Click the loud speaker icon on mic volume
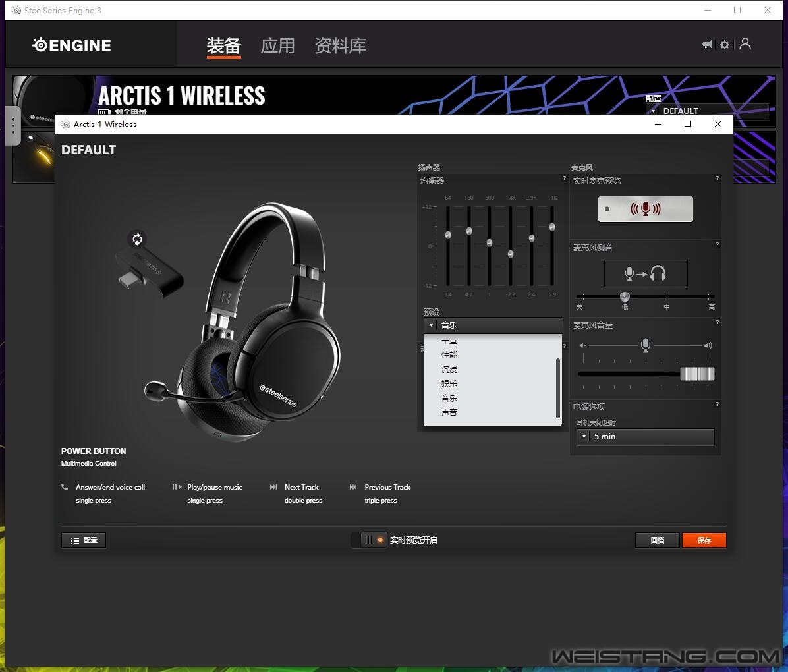The image size is (788, 672). click(x=708, y=345)
